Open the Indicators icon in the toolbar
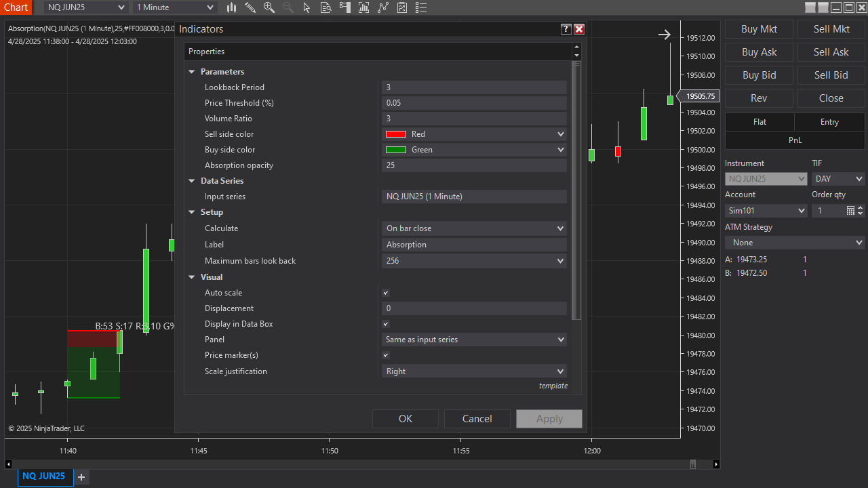 364,7
